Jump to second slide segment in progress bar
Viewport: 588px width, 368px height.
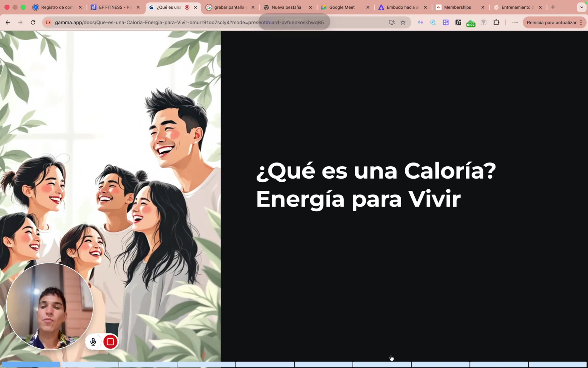tap(90, 365)
